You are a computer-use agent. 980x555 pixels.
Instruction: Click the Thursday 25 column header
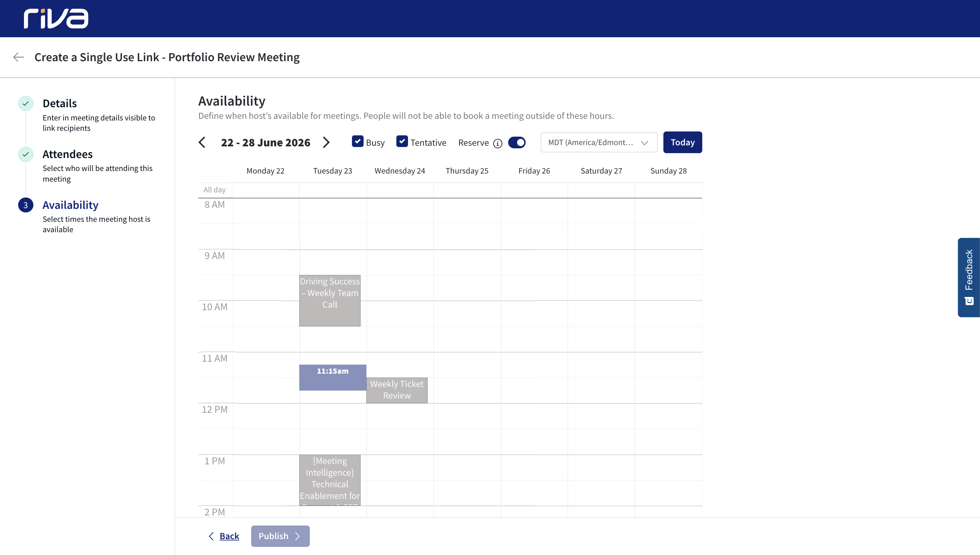467,171
